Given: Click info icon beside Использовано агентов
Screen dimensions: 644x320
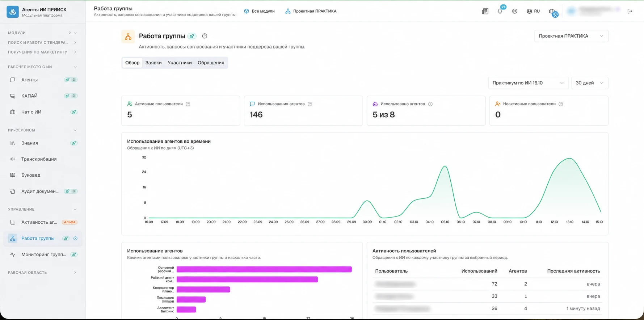Looking at the screenshot, I should click(x=430, y=104).
